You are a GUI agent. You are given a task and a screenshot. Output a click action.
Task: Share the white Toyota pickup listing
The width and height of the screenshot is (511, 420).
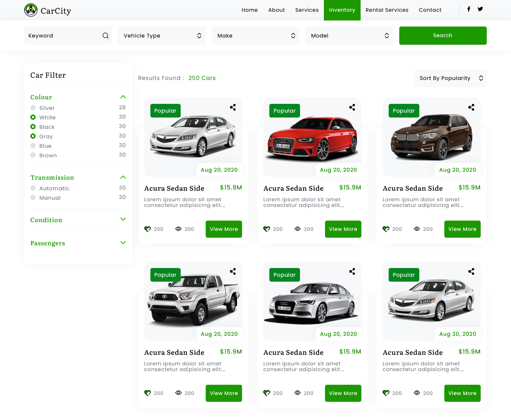point(233,271)
